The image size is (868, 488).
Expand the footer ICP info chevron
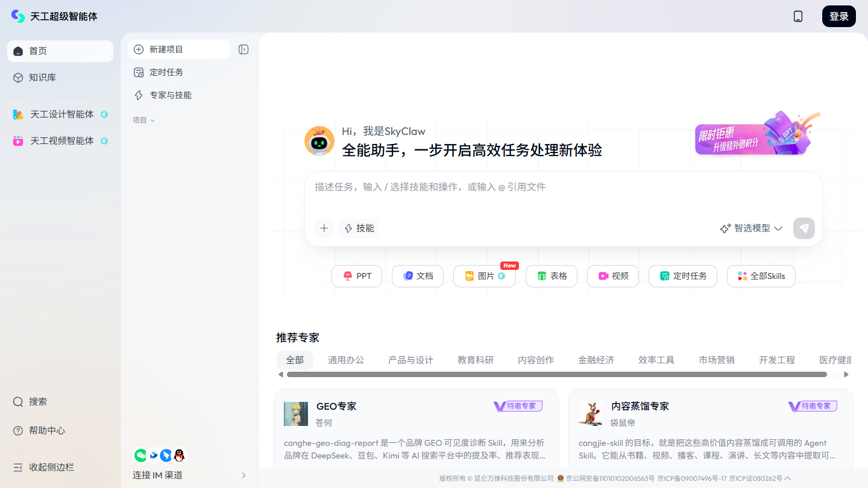(x=788, y=478)
